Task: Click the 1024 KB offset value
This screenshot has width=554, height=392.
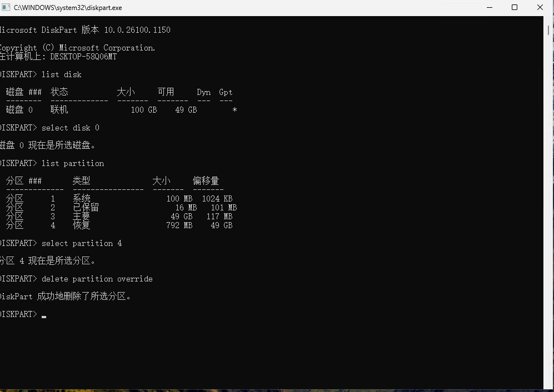Action: point(217,199)
